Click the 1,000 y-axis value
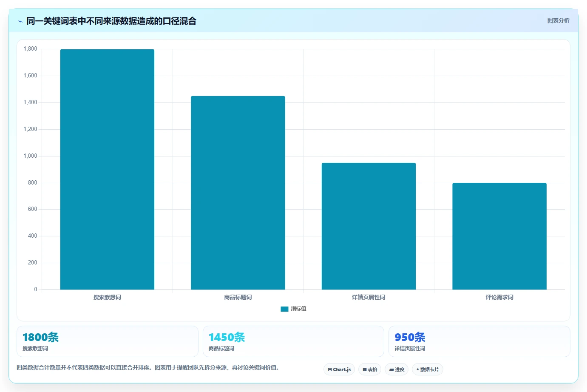Screen dimensions: 587x392 point(30,156)
